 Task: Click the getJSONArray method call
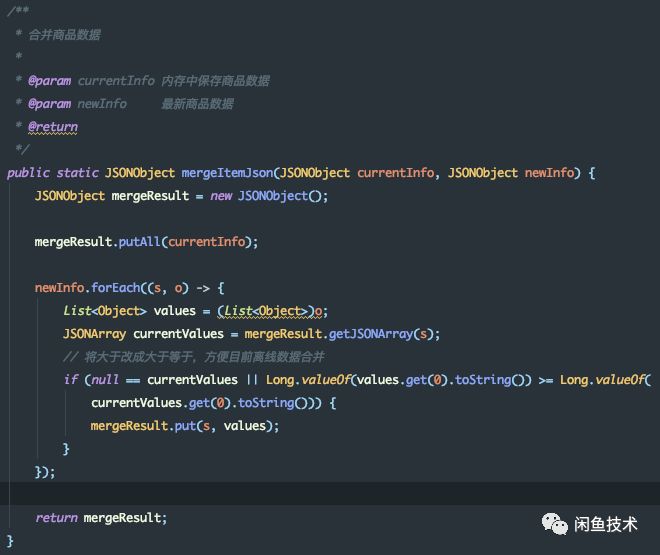[370, 334]
